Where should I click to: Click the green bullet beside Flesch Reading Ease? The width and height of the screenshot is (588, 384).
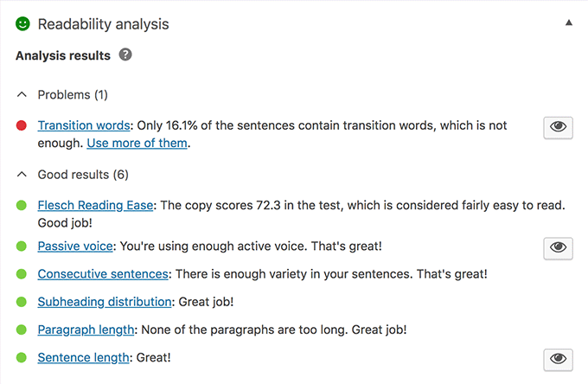click(22, 206)
